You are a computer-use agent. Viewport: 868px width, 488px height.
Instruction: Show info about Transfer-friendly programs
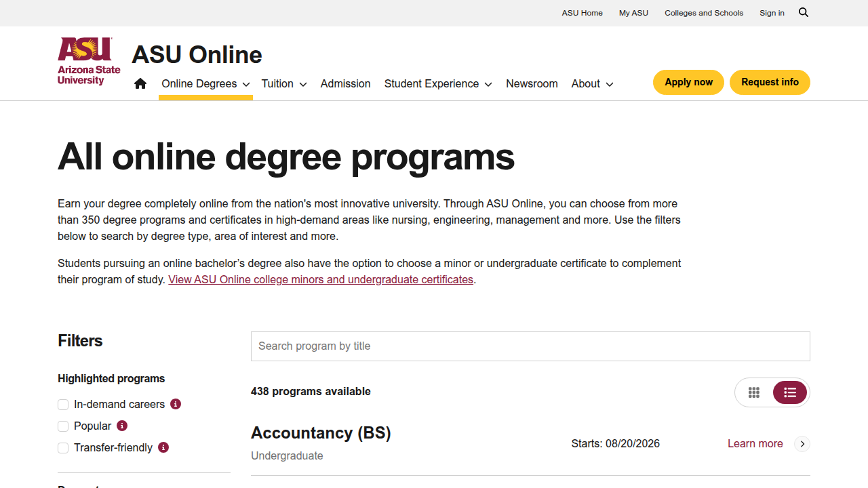(163, 447)
